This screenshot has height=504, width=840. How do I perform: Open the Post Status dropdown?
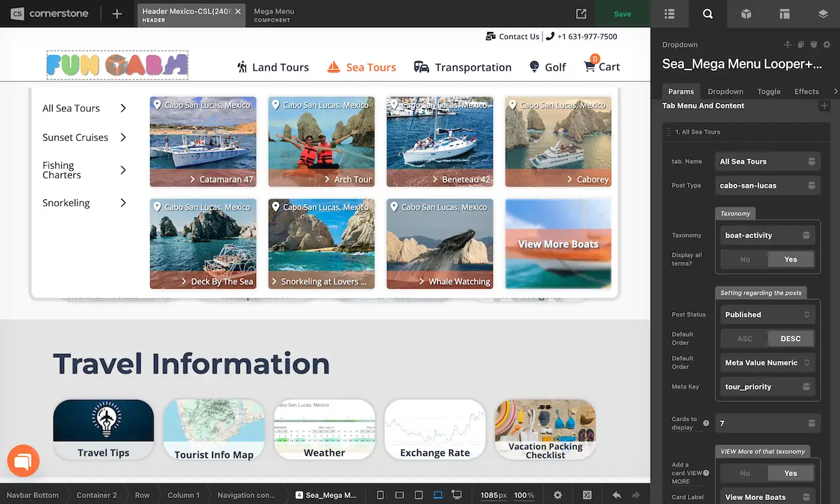767,315
